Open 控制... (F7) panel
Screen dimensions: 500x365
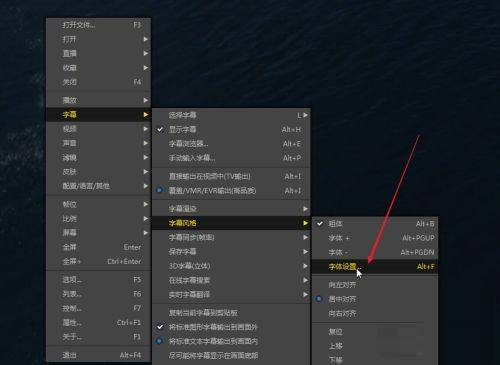[x=98, y=308]
